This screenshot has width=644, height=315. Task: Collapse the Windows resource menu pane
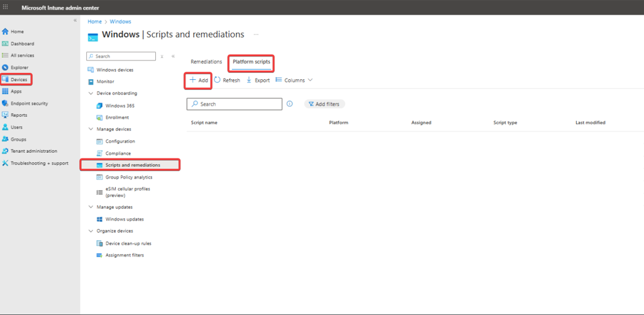pyautogui.click(x=173, y=56)
